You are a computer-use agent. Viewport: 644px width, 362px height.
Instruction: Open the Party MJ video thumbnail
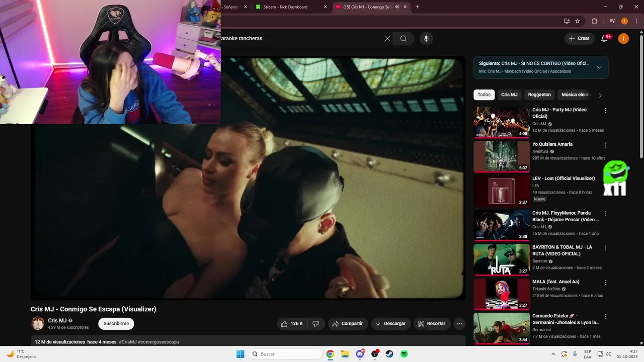point(502,122)
